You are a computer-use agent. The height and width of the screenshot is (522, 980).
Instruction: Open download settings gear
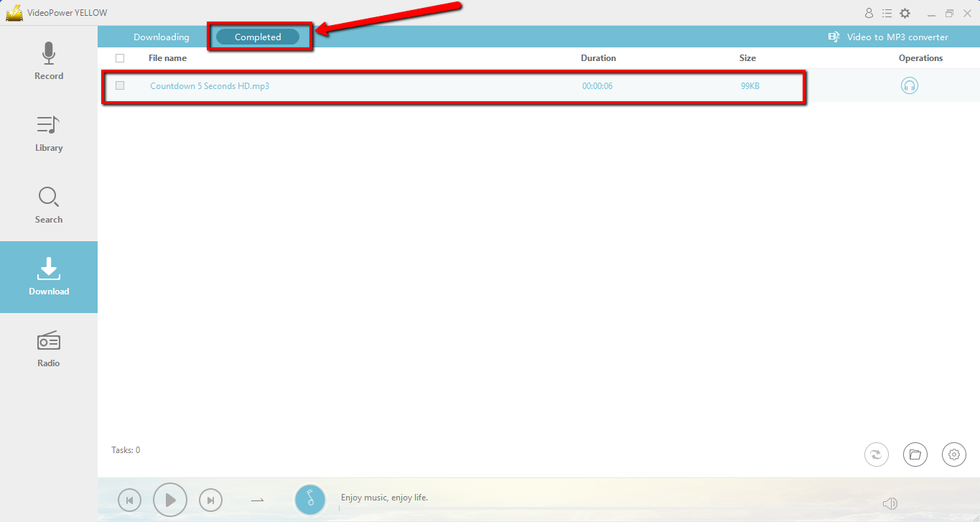point(953,454)
